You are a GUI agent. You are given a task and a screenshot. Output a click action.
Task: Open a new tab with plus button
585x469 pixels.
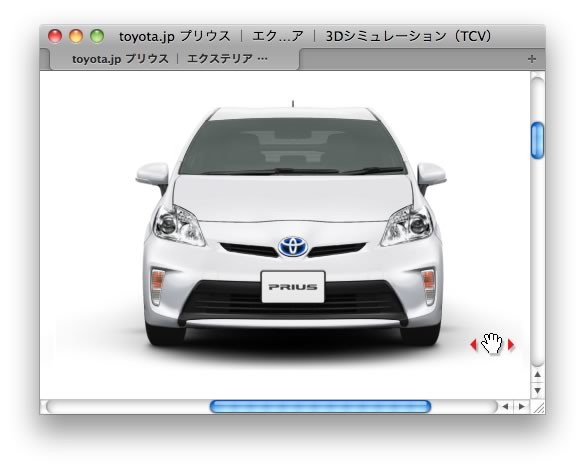[x=532, y=59]
